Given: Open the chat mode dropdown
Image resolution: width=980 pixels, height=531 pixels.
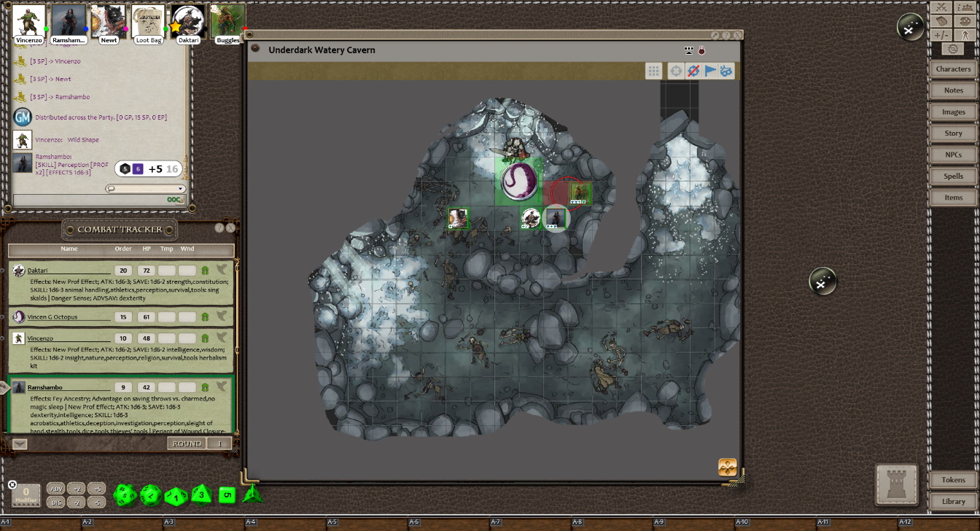Looking at the screenshot, I should point(144,189).
